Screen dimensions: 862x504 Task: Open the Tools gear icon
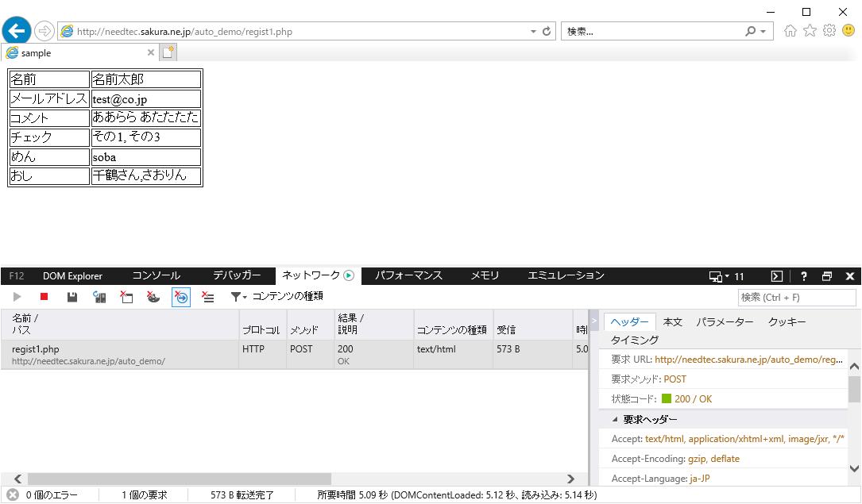[829, 31]
